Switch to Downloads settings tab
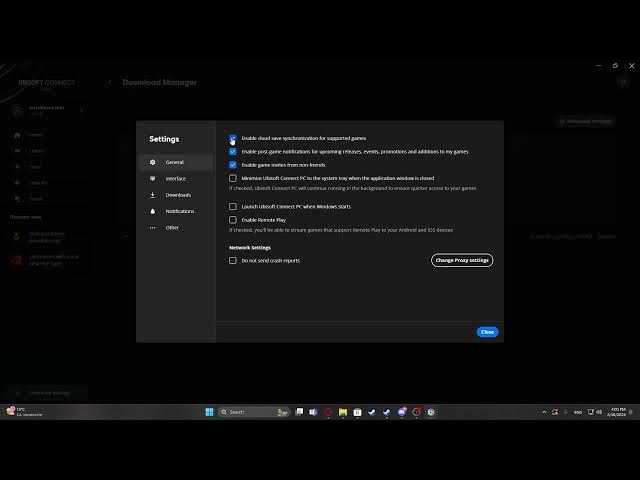This screenshot has width=640, height=480. (x=176, y=195)
